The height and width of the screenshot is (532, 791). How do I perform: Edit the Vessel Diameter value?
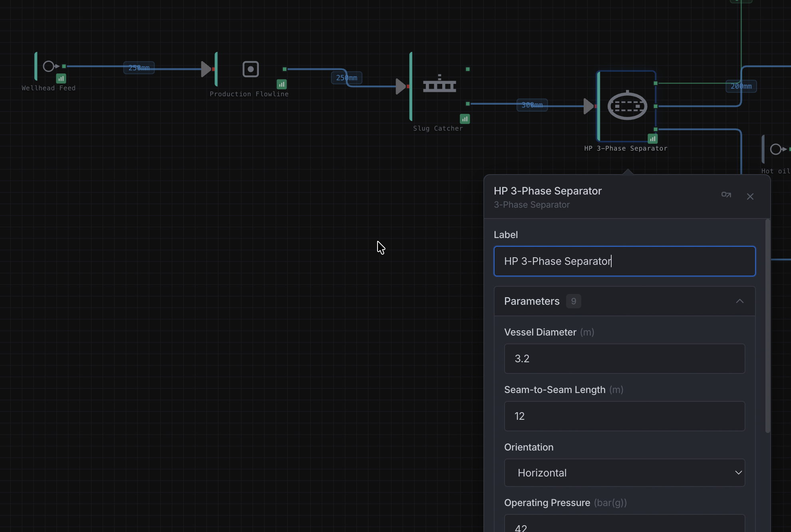[624, 359]
